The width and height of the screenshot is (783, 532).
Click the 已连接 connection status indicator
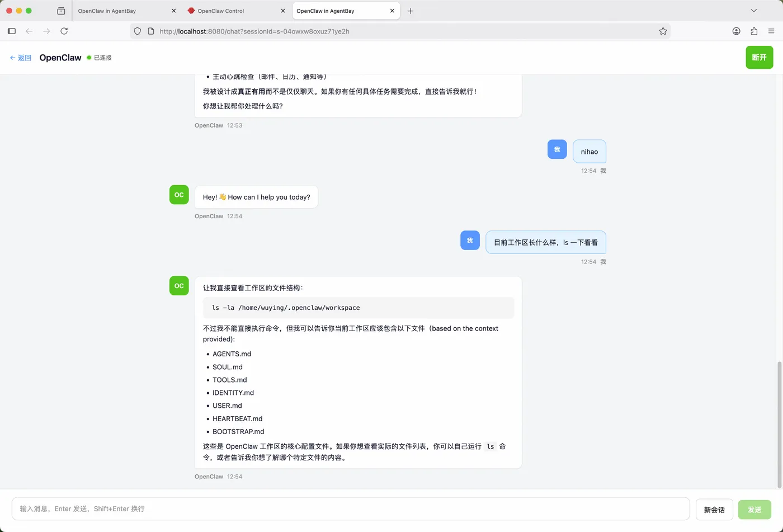[x=100, y=58]
